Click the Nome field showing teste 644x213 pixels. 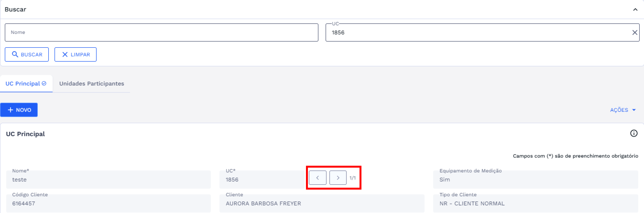click(x=108, y=180)
